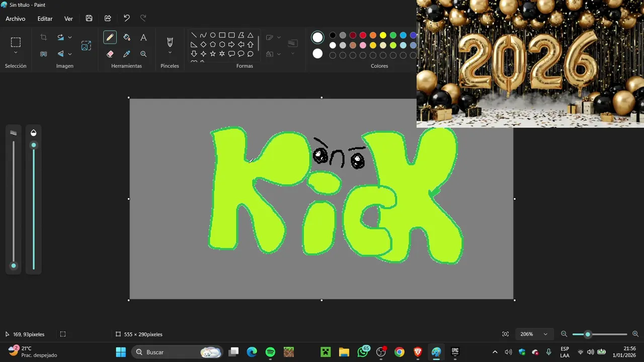The height and width of the screenshot is (362, 644).
Task: Click the Redo button
Action: point(143,18)
